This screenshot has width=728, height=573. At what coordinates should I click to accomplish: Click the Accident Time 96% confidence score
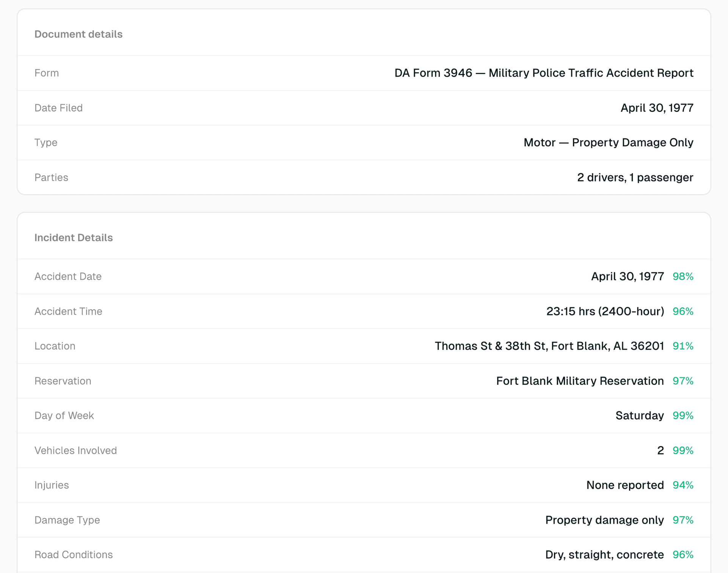[682, 311]
